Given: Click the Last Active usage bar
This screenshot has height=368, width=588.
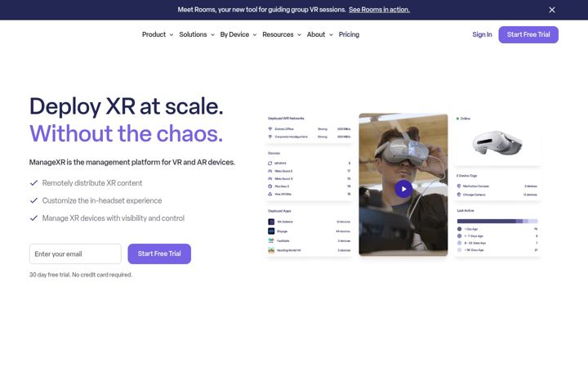Looking at the screenshot, I should click(x=497, y=221).
